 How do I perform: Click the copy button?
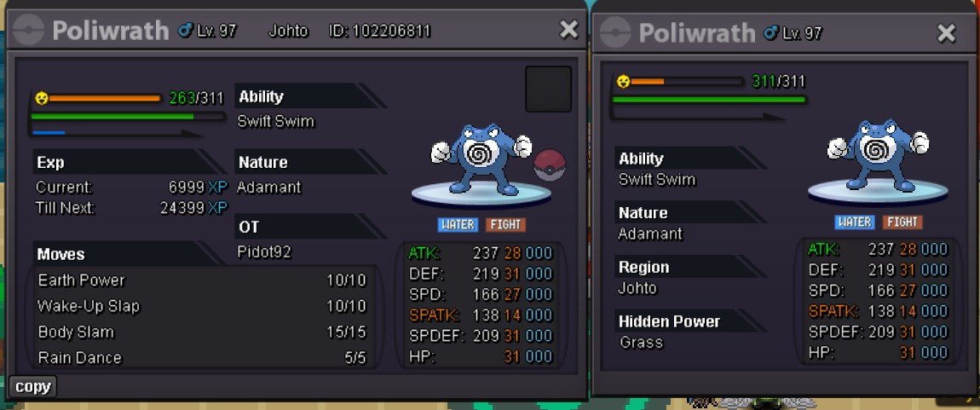pos(33,387)
